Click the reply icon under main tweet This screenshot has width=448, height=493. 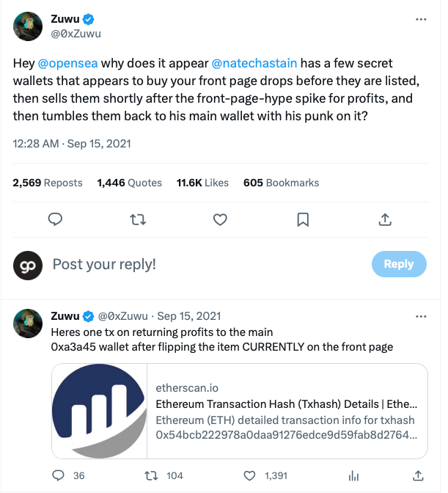click(x=54, y=219)
